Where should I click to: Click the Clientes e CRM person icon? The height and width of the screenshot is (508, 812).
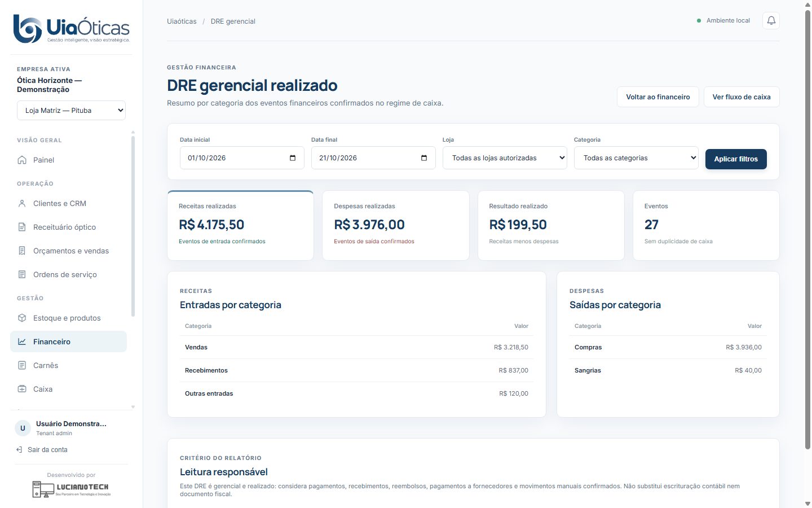[x=22, y=203]
